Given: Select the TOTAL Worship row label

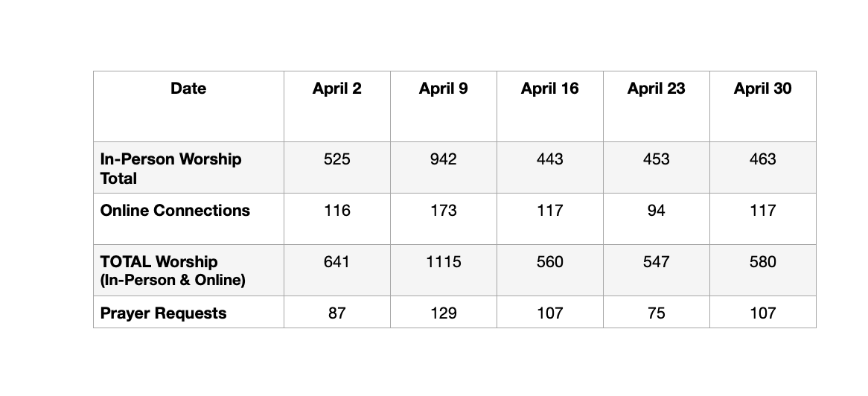Looking at the screenshot, I should click(188, 270).
